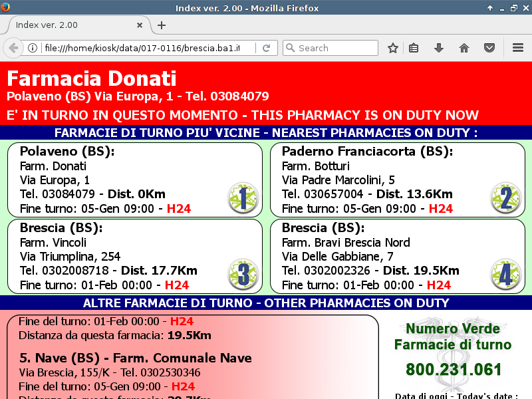Reload the current page
This screenshot has height=399, width=532.
coord(266,48)
